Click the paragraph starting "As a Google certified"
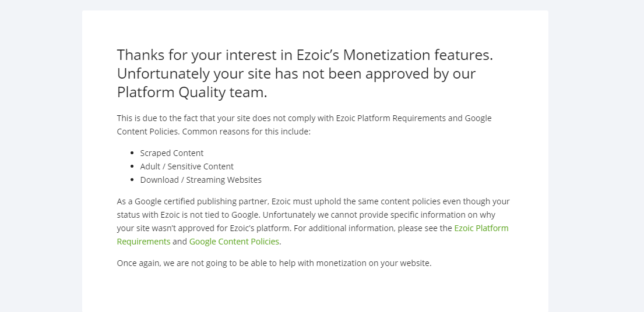The height and width of the screenshot is (312, 644). tap(314, 221)
